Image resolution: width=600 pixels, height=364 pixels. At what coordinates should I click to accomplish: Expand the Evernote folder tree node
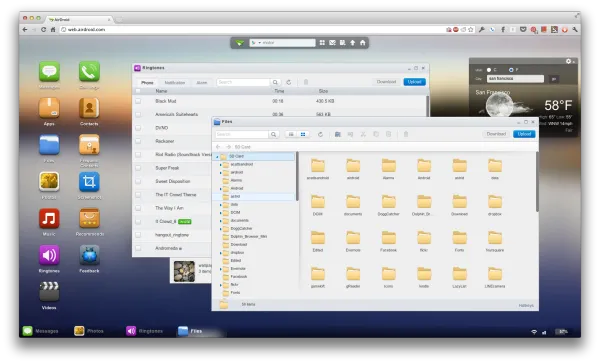[x=220, y=269]
